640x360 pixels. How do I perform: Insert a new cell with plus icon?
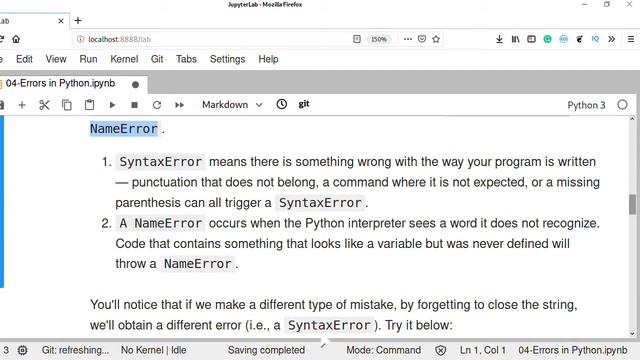point(22,105)
